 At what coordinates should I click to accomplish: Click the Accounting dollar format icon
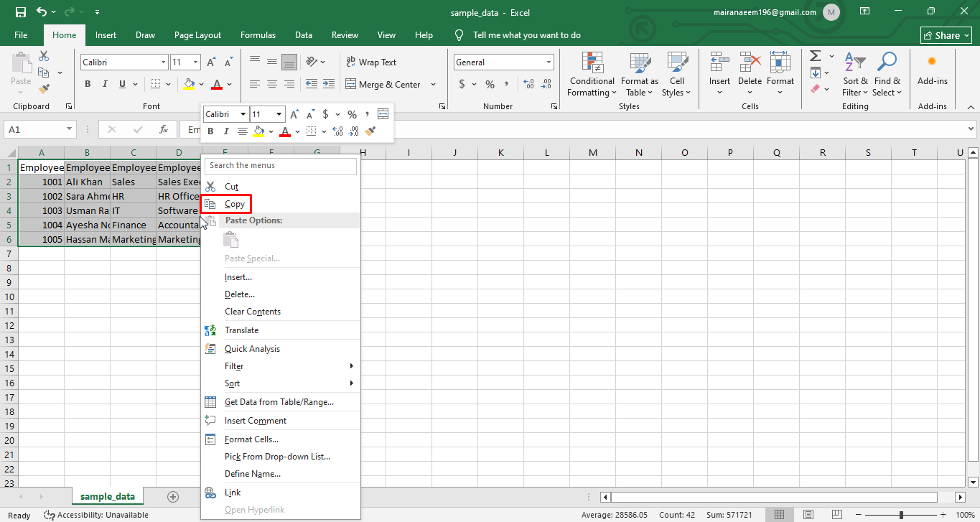tap(462, 84)
